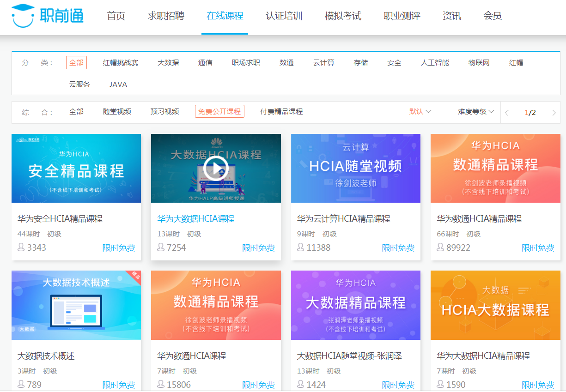The image size is (566, 392).
Task: Open the 会员 nav item
Action: point(493,16)
